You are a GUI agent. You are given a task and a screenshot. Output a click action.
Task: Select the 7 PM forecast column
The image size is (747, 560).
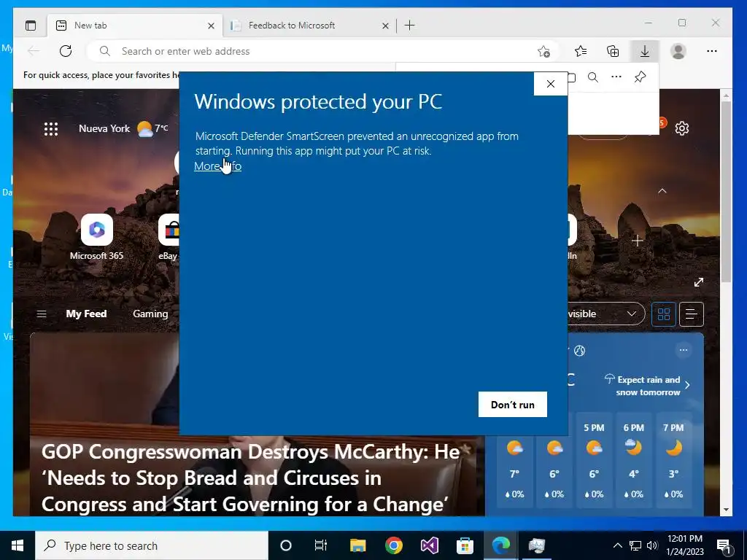tap(673, 460)
